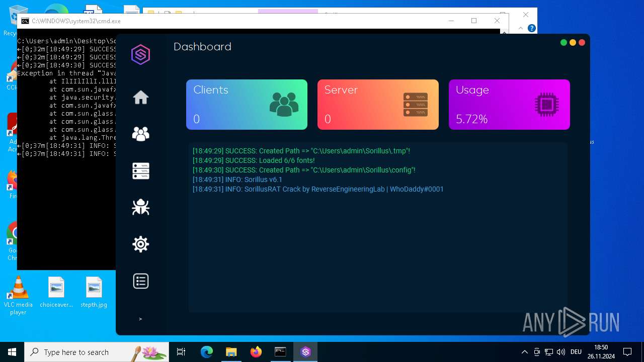Select log line about Sorillus\config path

(304, 170)
